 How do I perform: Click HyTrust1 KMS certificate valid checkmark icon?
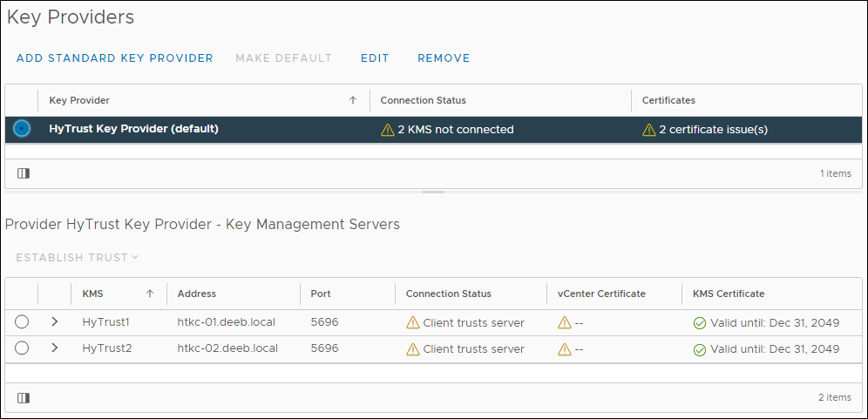tap(700, 323)
